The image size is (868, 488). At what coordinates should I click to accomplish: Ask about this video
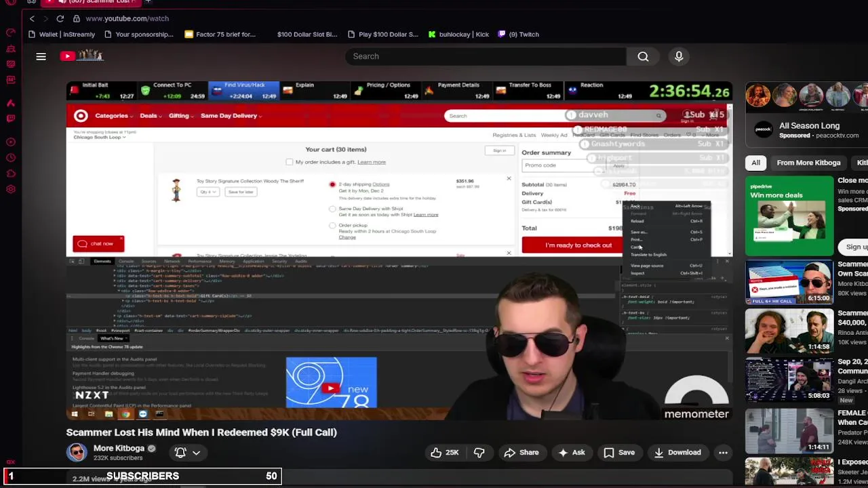click(571, 453)
